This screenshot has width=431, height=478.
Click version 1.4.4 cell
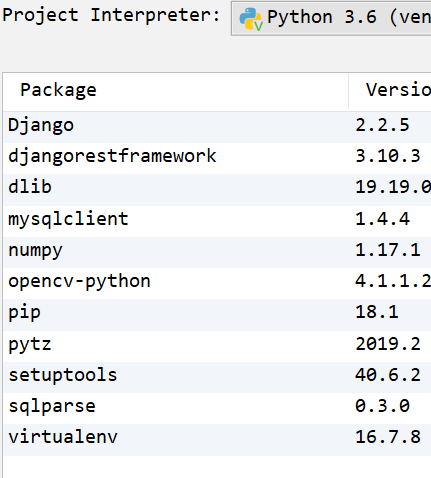[382, 219]
